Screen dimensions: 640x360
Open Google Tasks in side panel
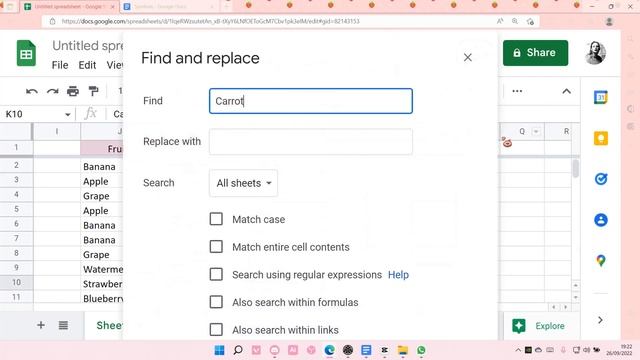pyautogui.click(x=601, y=179)
